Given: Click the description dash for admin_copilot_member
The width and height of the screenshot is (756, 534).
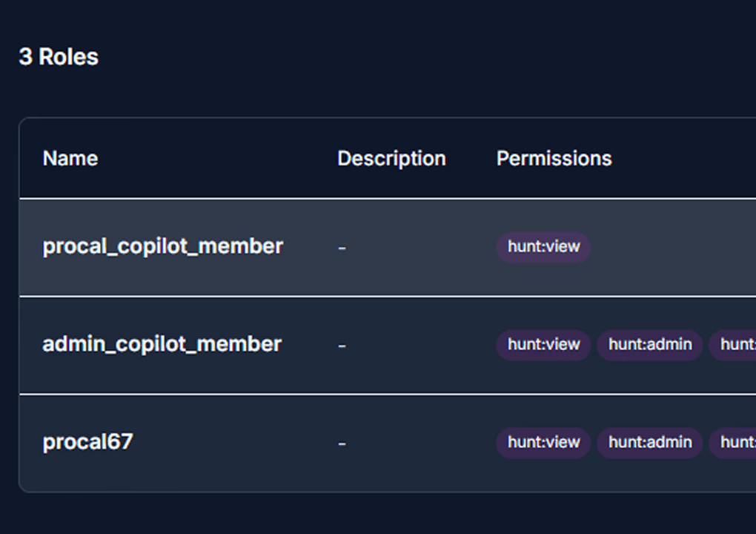Looking at the screenshot, I should (x=342, y=346).
